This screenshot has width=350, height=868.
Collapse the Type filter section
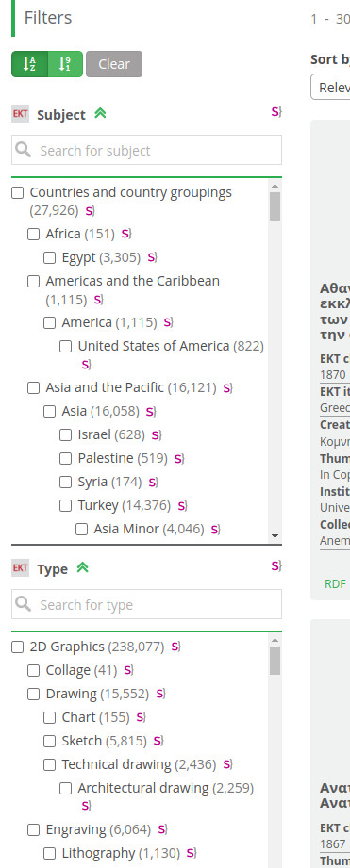pos(82,567)
